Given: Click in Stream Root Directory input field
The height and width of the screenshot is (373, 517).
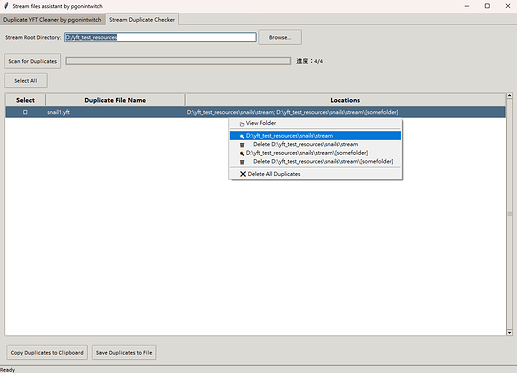Looking at the screenshot, I should pyautogui.click(x=160, y=37).
